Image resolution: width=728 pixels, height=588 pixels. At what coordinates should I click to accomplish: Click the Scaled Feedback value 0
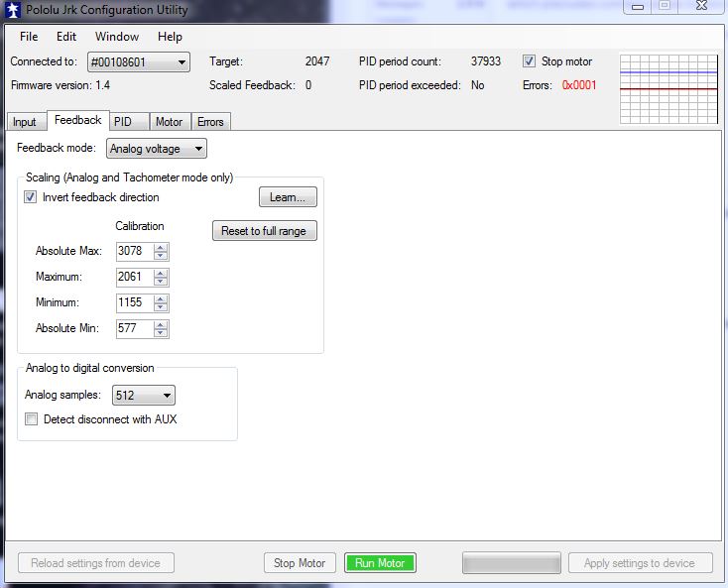point(308,85)
